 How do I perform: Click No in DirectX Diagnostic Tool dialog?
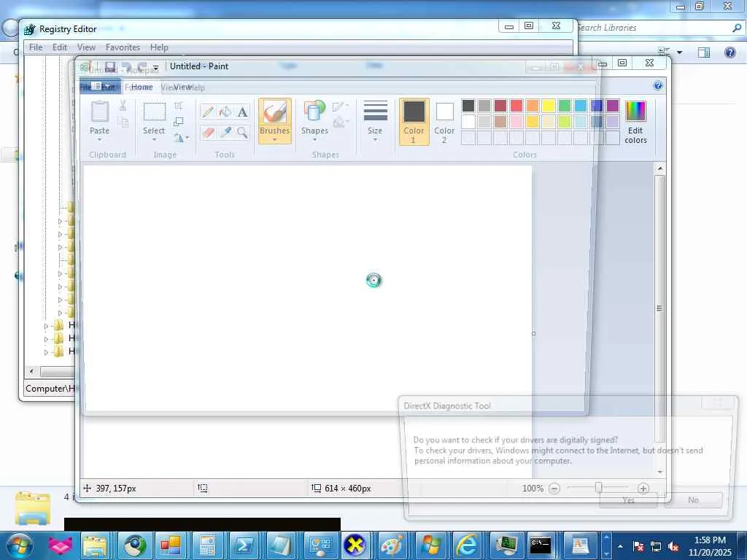693,500
